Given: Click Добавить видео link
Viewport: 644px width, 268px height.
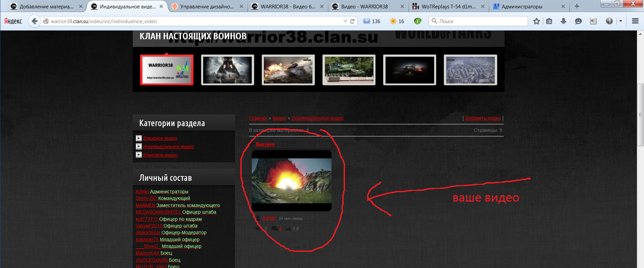Looking at the screenshot, I should tap(483, 118).
